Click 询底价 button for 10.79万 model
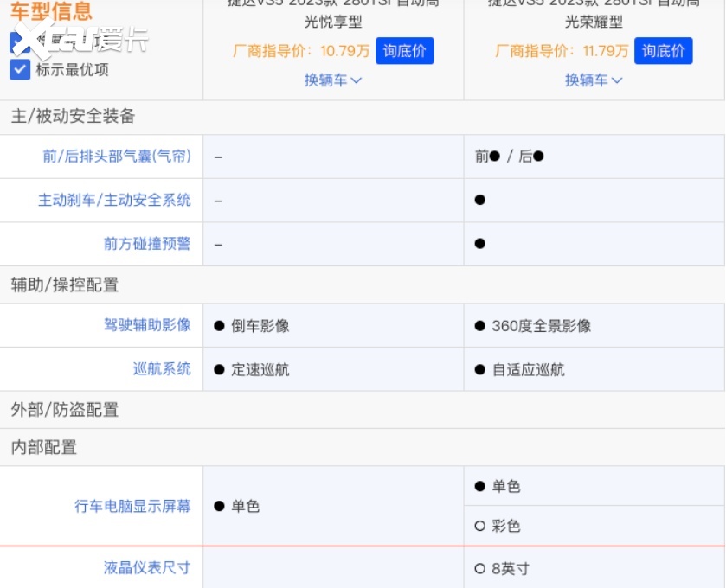 tap(405, 51)
